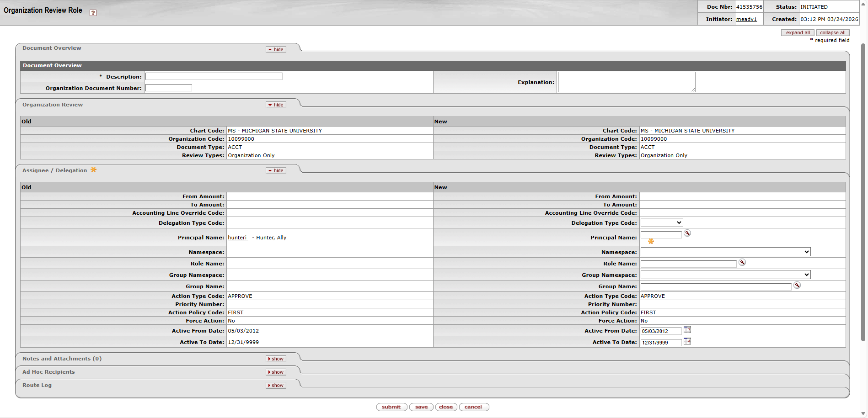The height and width of the screenshot is (418, 868).
Task: Click the submit button
Action: (391, 407)
